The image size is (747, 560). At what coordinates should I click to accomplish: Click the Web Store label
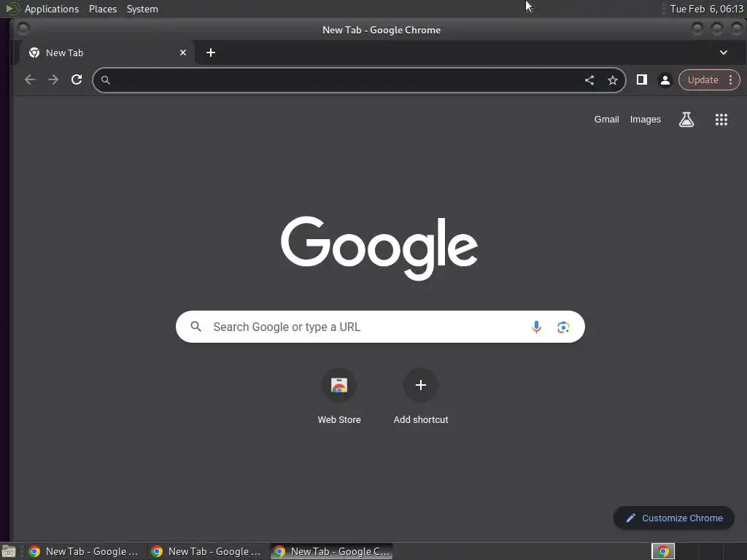coord(339,419)
